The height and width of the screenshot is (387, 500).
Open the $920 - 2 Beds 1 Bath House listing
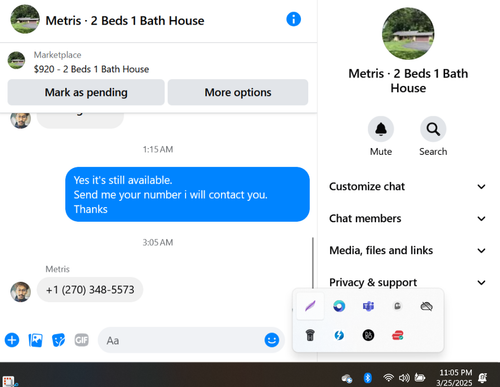(91, 69)
